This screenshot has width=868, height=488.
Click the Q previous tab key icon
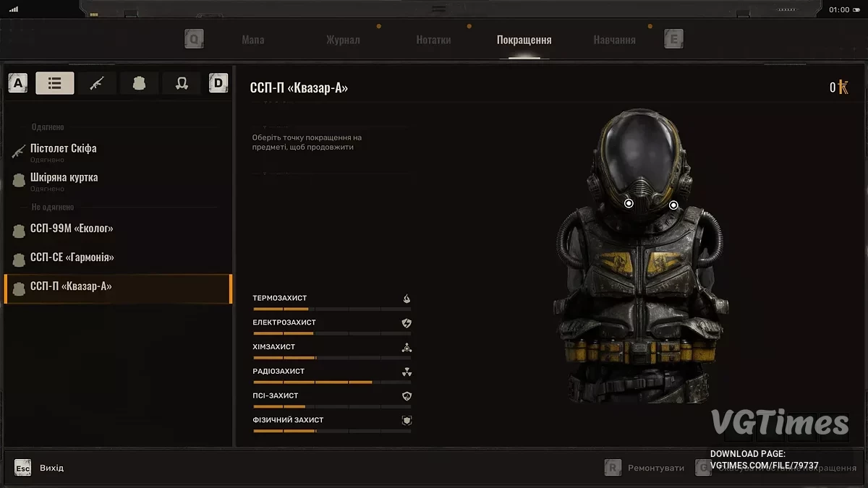[193, 39]
